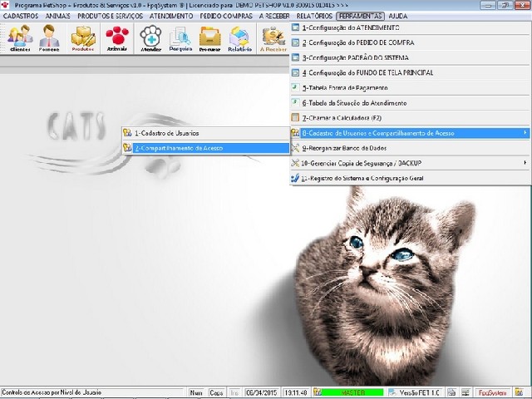
Task: Open the RELATÓRIOS menu
Action: (314, 16)
